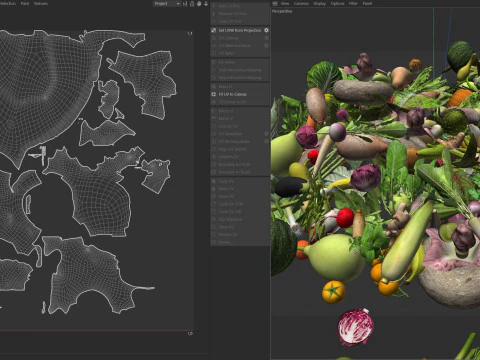Open UV Weld and Relax gear options
480x360 pixels.
coord(266,46)
